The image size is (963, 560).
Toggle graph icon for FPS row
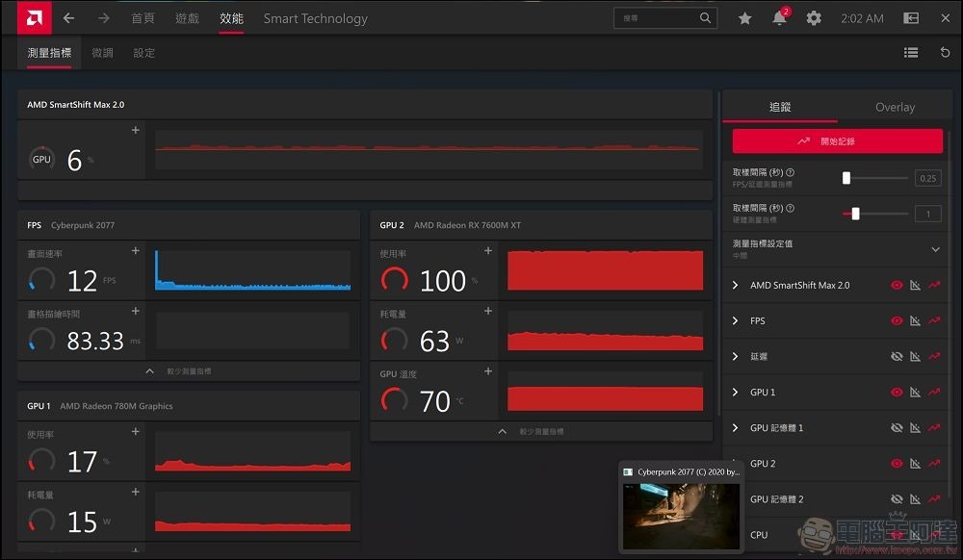tap(915, 320)
